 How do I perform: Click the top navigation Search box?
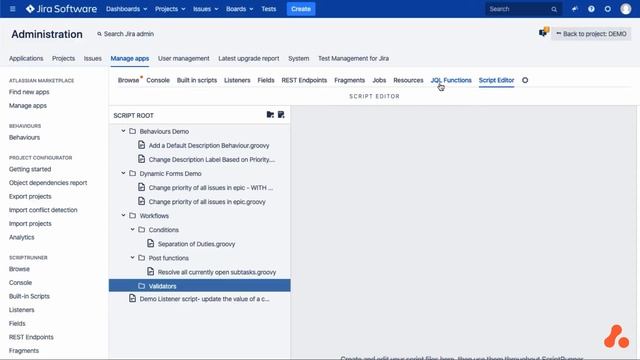[x=524, y=9]
